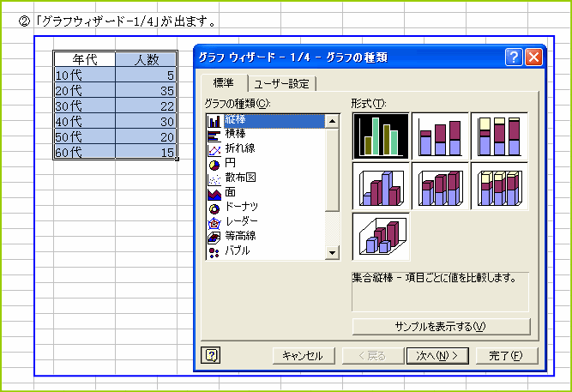Choose the 100% stacked column subtype thumbnail

coord(499,136)
